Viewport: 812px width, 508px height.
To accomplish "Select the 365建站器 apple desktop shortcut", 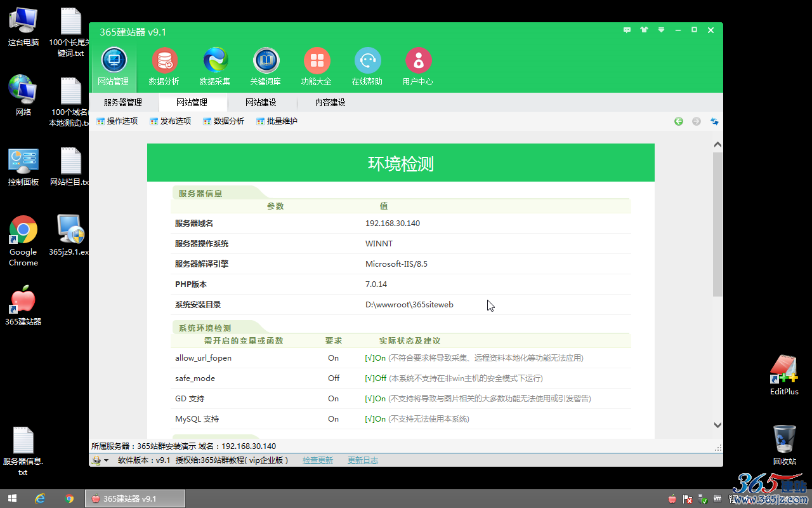I will point(23,306).
